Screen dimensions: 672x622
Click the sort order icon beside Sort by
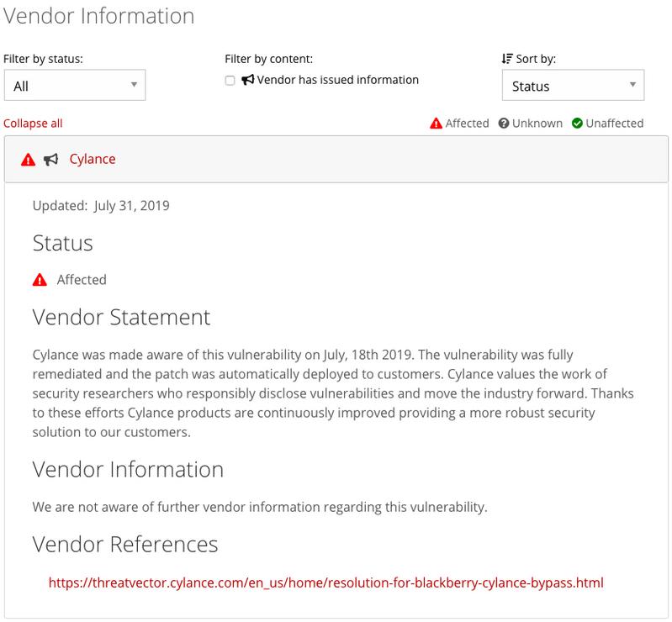tap(507, 59)
